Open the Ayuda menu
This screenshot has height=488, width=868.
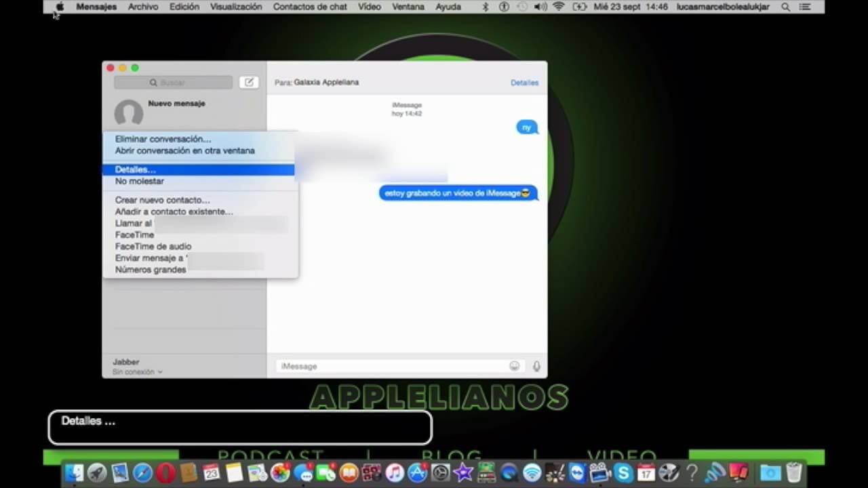tap(448, 7)
